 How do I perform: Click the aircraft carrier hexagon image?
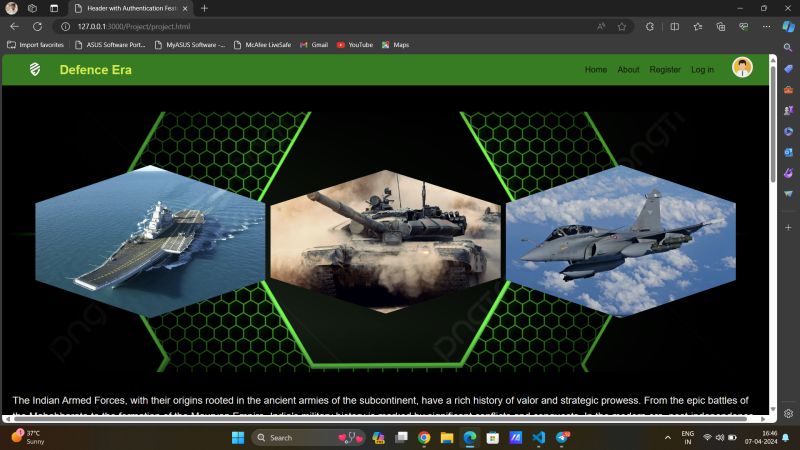pos(150,241)
